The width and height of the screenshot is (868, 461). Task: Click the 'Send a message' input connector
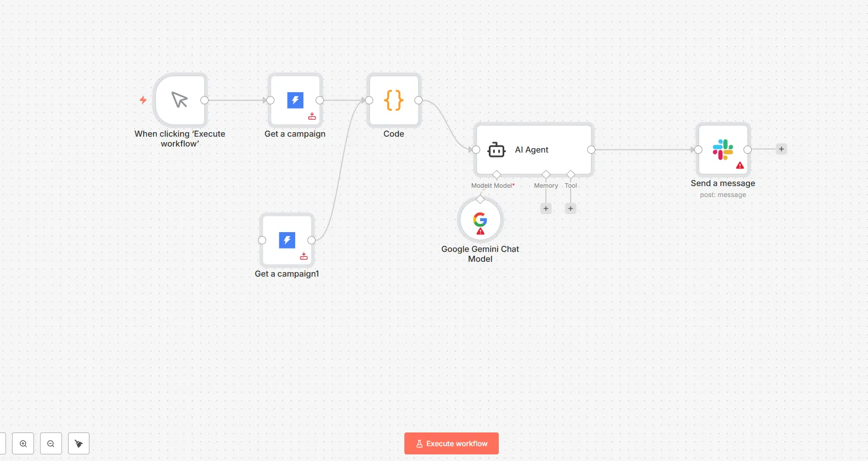(x=698, y=150)
